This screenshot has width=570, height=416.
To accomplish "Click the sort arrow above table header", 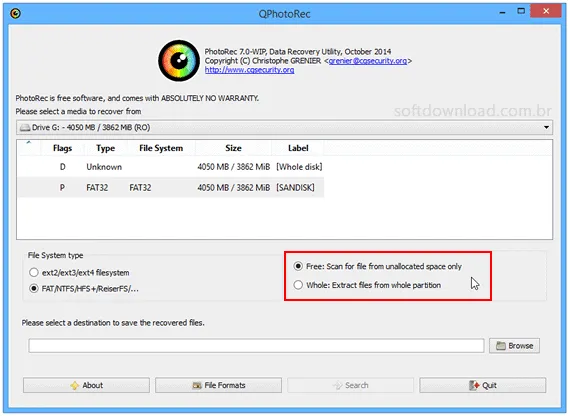I will click(29, 142).
